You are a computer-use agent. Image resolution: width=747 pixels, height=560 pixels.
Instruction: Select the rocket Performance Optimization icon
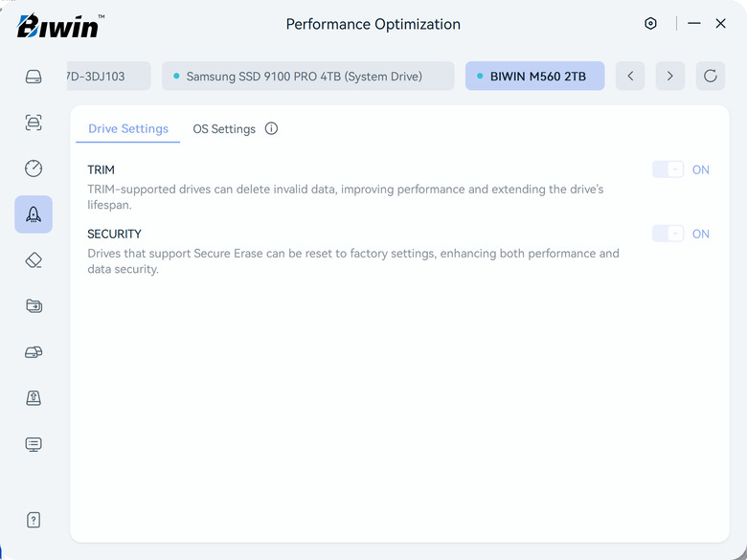[x=34, y=214]
